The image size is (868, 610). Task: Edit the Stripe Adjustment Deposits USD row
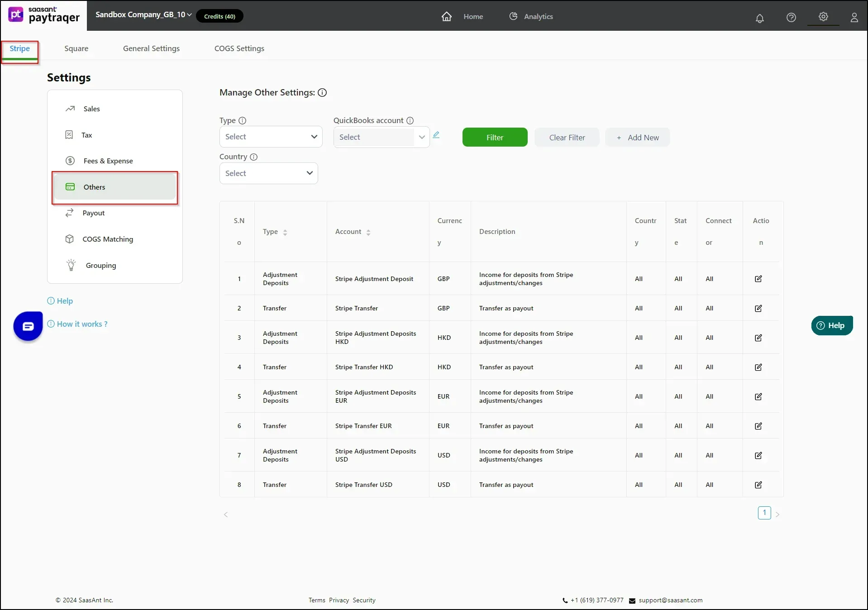coord(758,455)
